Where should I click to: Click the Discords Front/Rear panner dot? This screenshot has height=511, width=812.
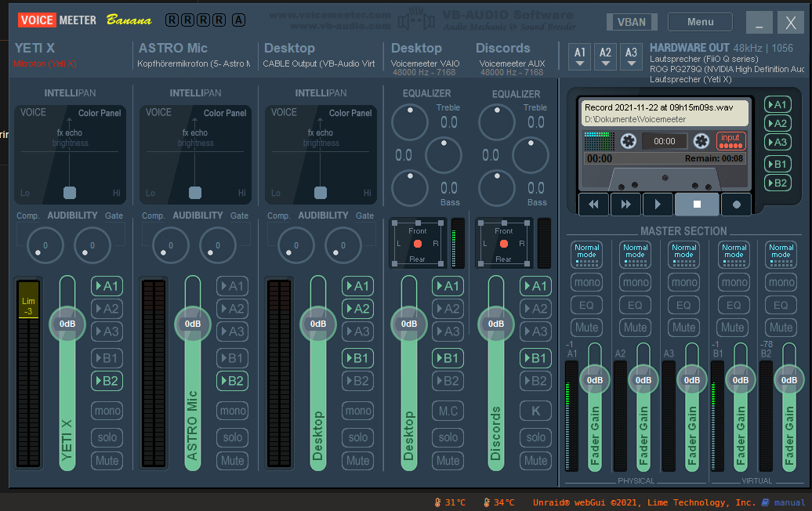point(504,243)
